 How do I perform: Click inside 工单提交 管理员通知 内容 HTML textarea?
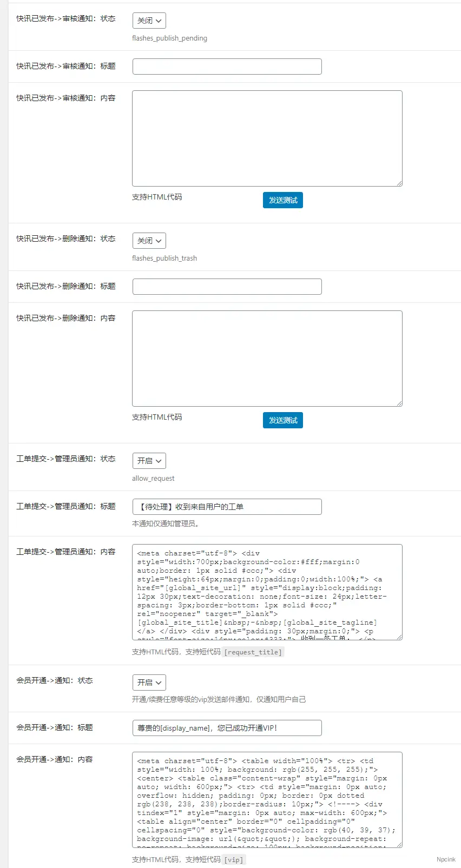coord(267,592)
